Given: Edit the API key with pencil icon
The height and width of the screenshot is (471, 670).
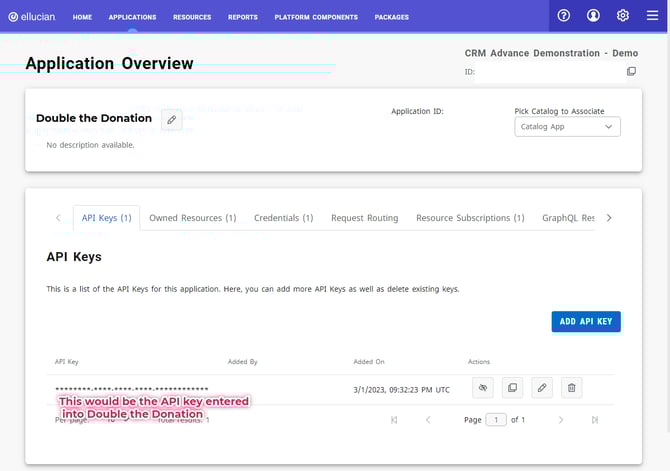Looking at the screenshot, I should [x=541, y=387].
